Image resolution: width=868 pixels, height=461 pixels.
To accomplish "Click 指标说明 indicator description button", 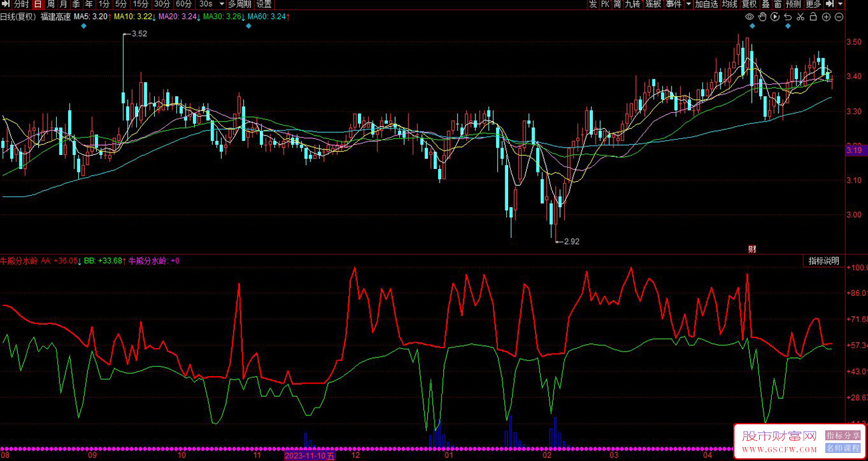I will 823,261.
